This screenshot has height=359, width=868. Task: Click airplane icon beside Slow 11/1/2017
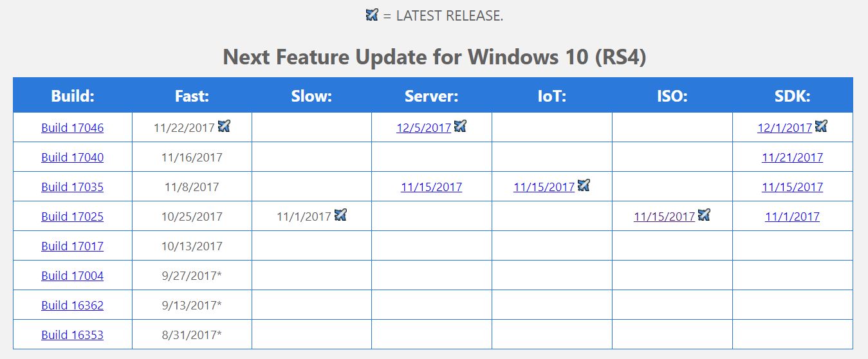tap(340, 215)
